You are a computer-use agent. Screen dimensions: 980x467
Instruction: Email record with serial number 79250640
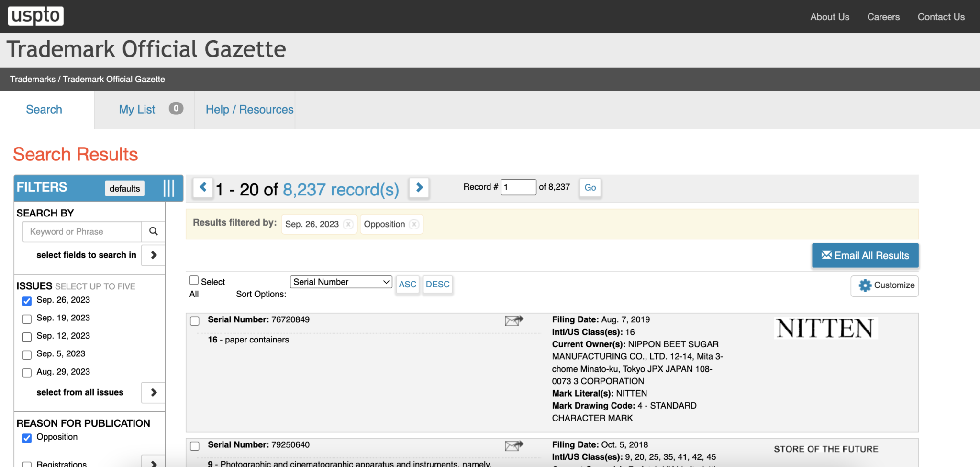[514, 446]
